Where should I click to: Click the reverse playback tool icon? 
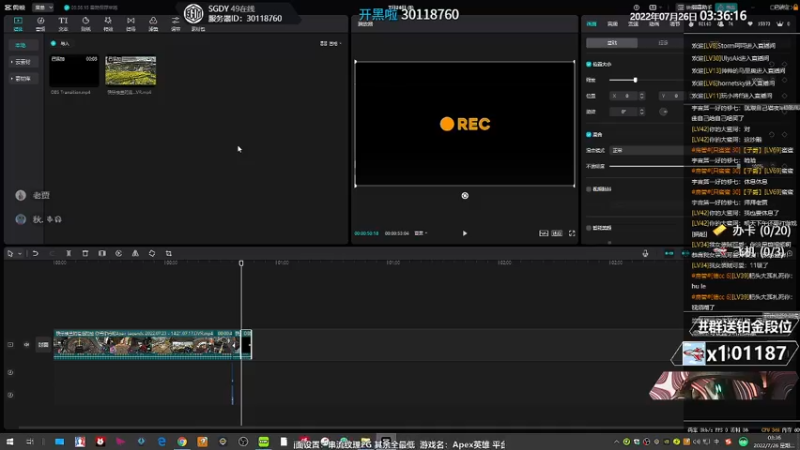[118, 254]
